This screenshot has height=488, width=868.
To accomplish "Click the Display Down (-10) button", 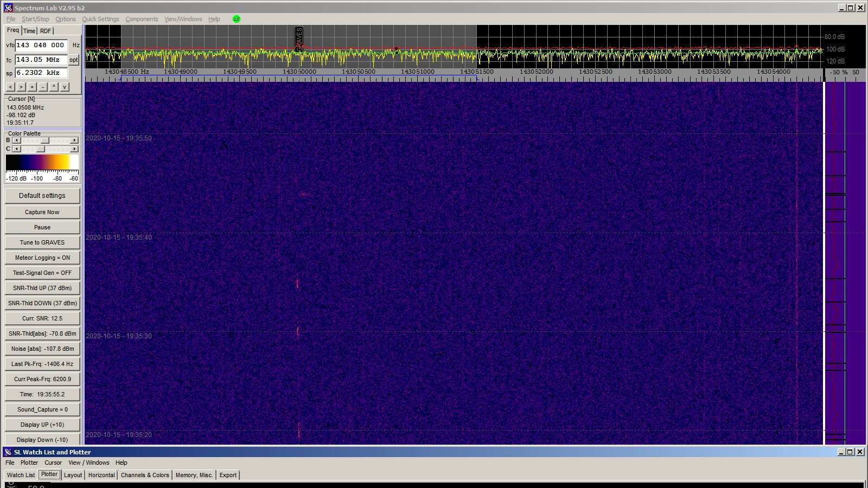I will (42, 439).
